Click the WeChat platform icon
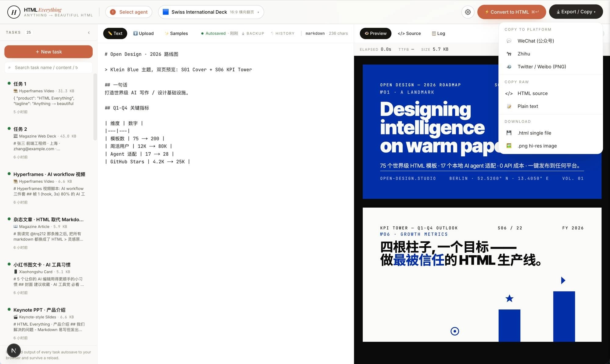This screenshot has height=364, width=610. coord(509,41)
